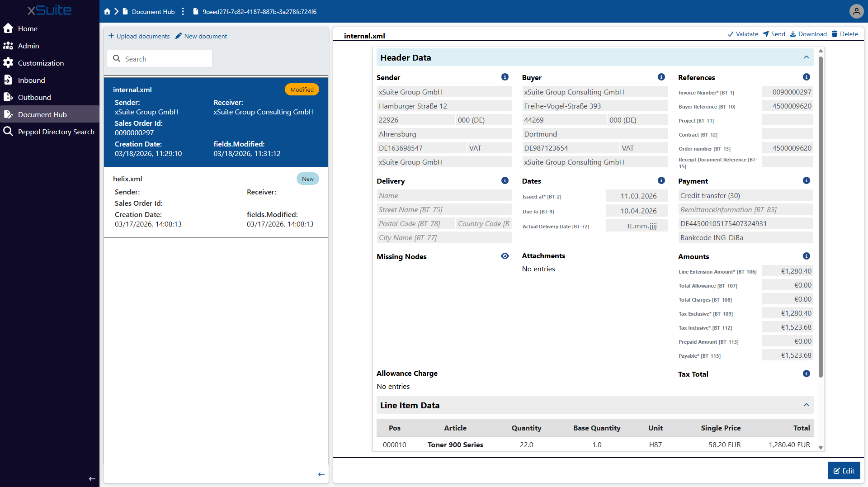Click the References info icon
Viewport: 868px width, 487px height.
[807, 77]
